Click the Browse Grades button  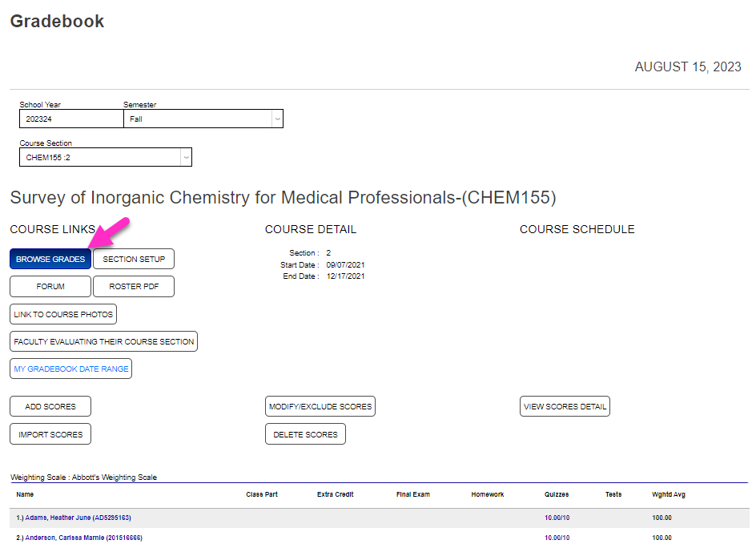pyautogui.click(x=50, y=259)
